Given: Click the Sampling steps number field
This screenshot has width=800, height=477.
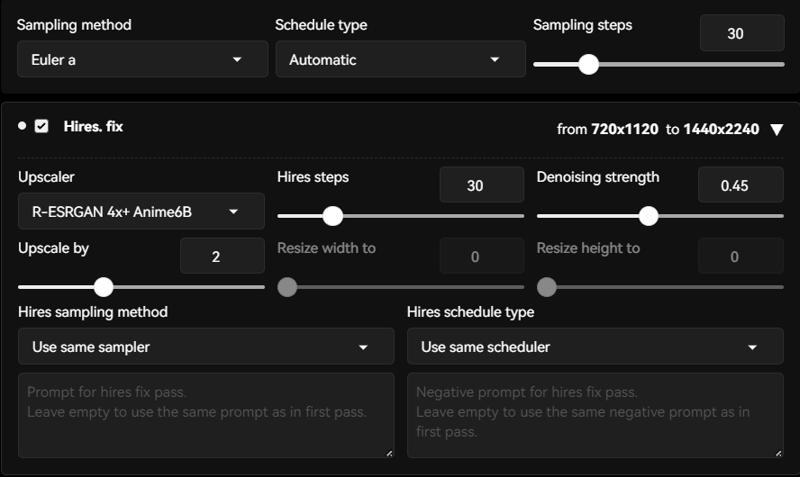Looking at the screenshot, I should click(x=742, y=33).
